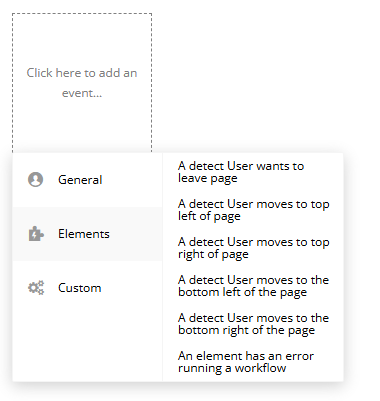This screenshot has height=401, width=380.
Task: Click the General category person icon
Action: point(35,180)
